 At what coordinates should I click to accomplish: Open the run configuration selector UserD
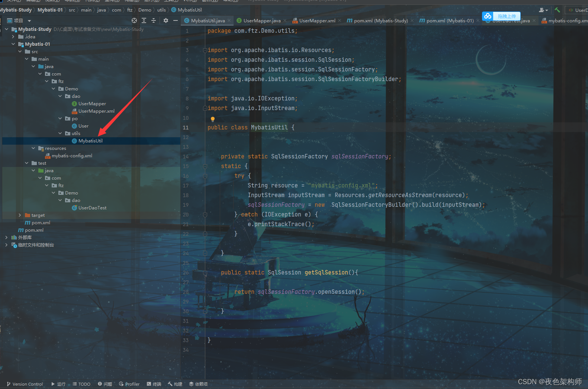click(577, 10)
